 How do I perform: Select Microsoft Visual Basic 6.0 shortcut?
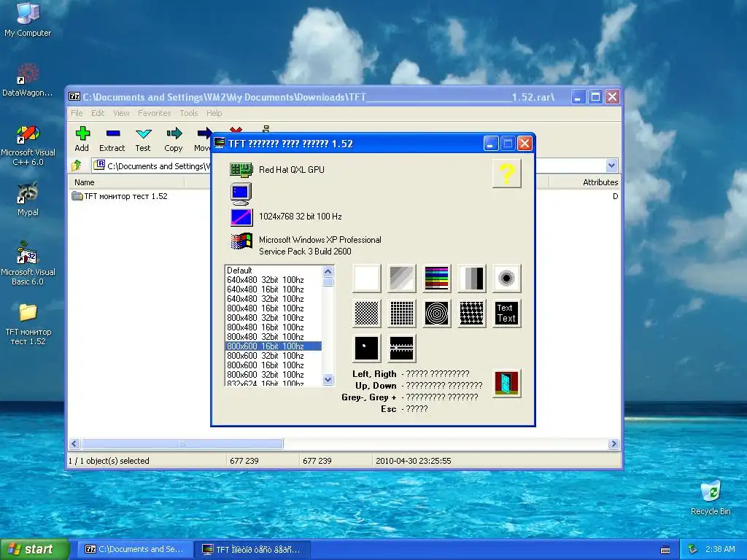tap(28, 263)
